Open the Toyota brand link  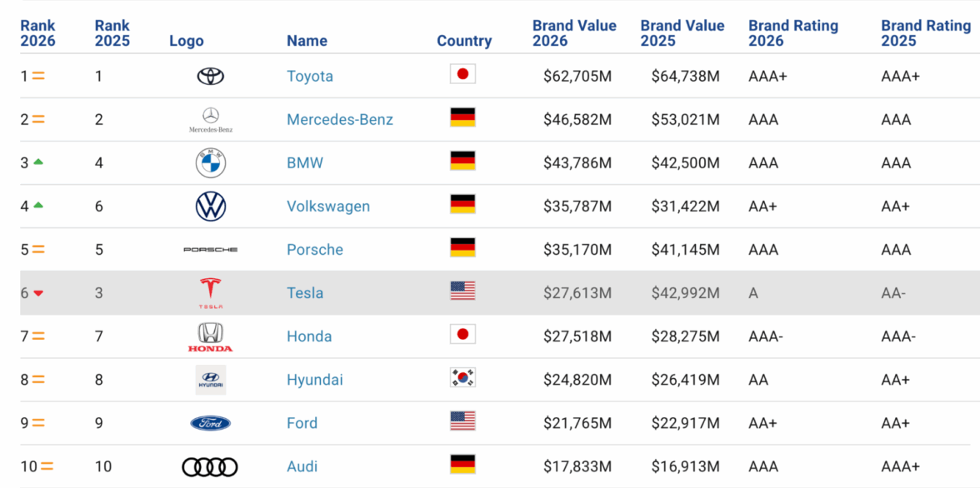coord(310,77)
